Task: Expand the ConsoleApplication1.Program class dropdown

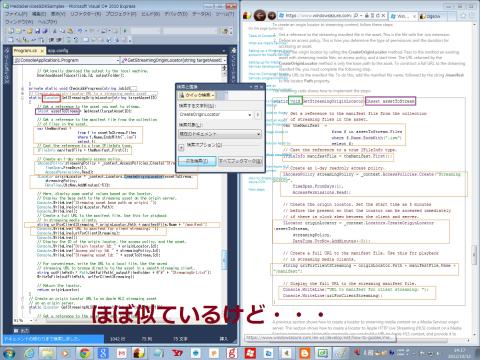Action: click(118, 61)
